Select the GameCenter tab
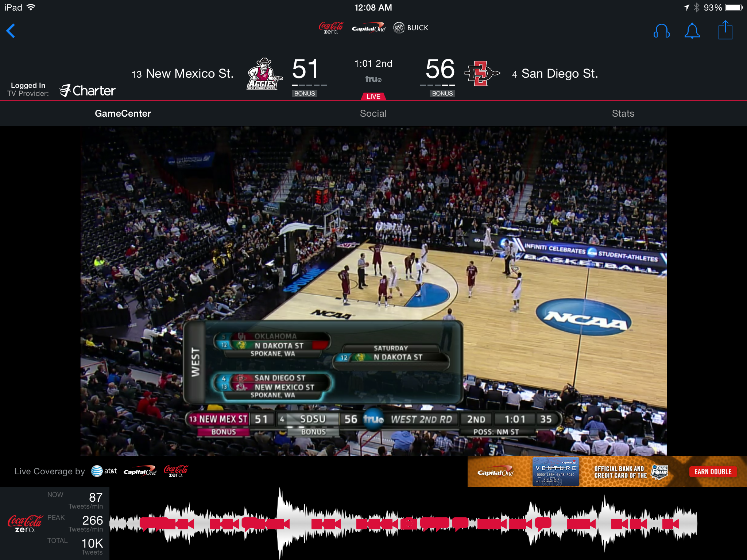Screen dimensions: 747x560 (x=123, y=113)
